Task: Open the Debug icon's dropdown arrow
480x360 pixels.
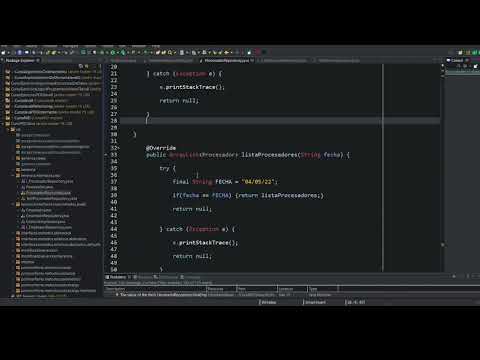Action: point(106,52)
